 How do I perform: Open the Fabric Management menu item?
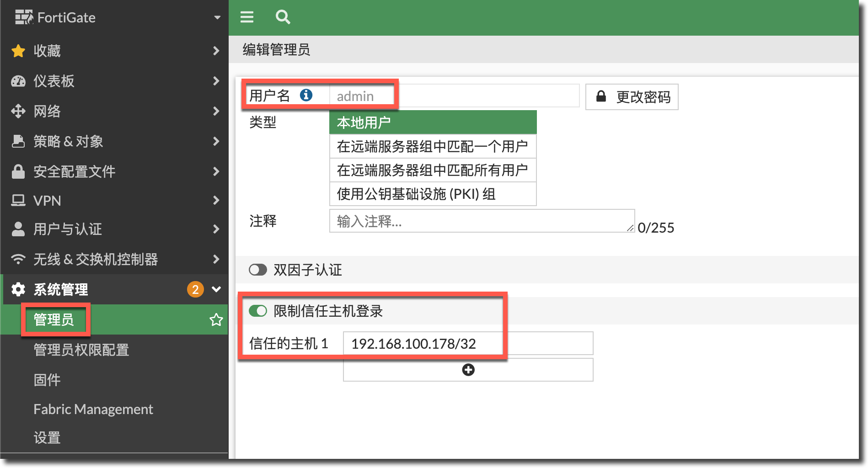coord(93,409)
